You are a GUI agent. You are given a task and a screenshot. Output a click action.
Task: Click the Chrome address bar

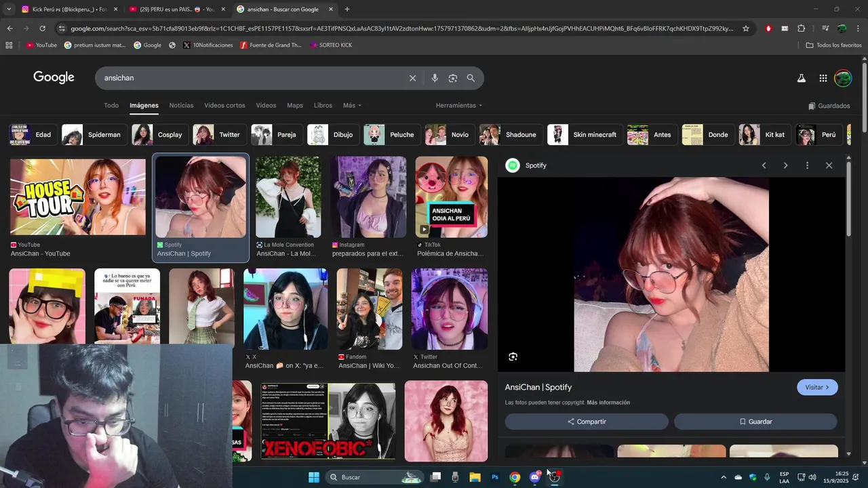(x=400, y=28)
